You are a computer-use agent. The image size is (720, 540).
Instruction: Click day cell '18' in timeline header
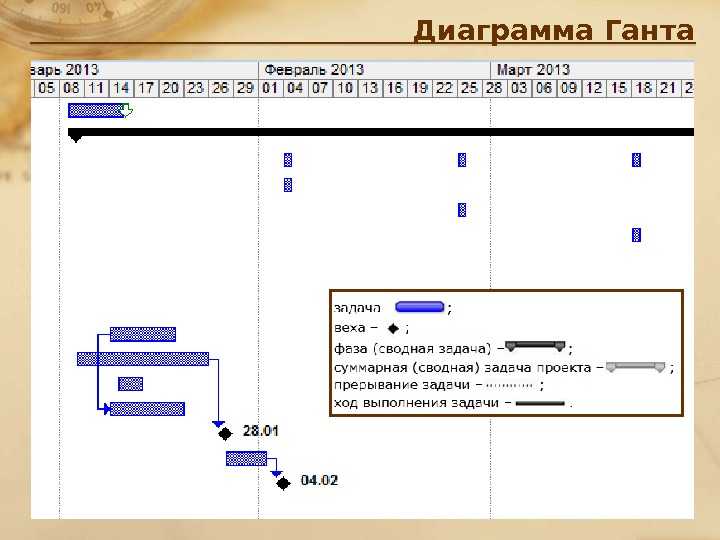[643, 88]
